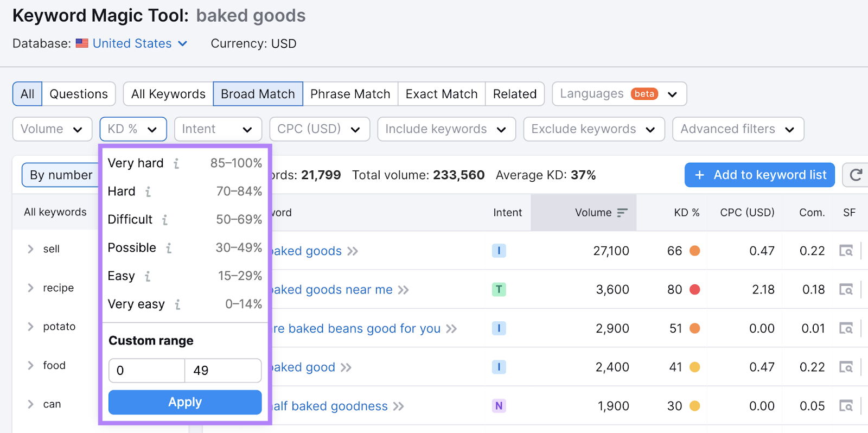The height and width of the screenshot is (433, 868).
Task: Click the custom range maximum field showing 49
Action: pyautogui.click(x=223, y=371)
